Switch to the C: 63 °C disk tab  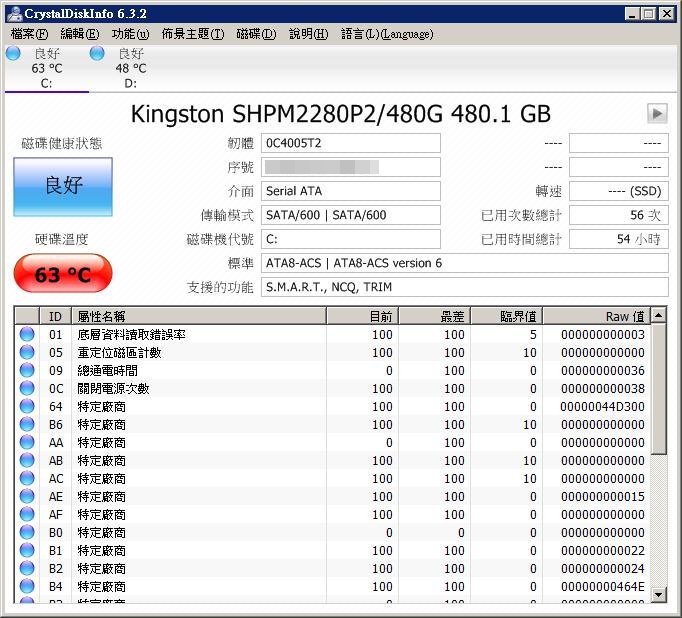pos(47,68)
